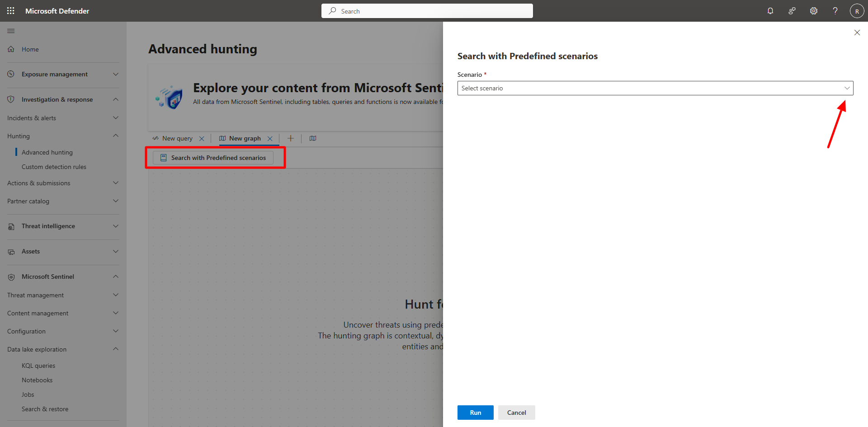The image size is (868, 427).
Task: Expand the Assets section chevron
Action: click(x=116, y=251)
